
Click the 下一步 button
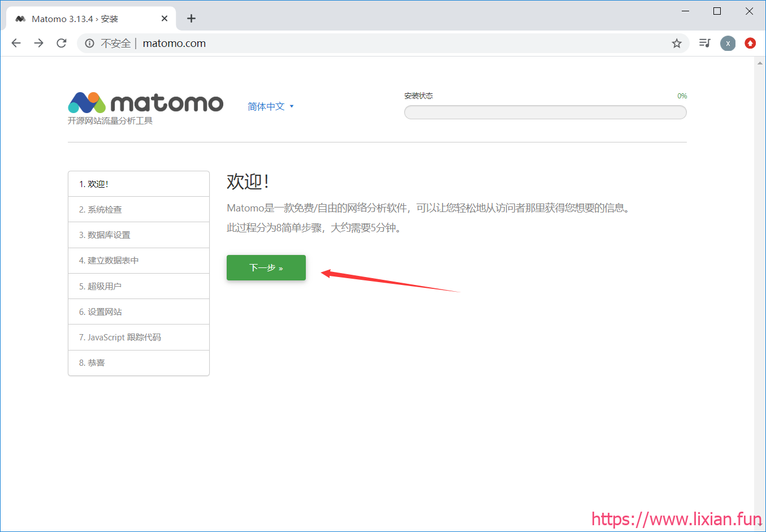click(266, 267)
